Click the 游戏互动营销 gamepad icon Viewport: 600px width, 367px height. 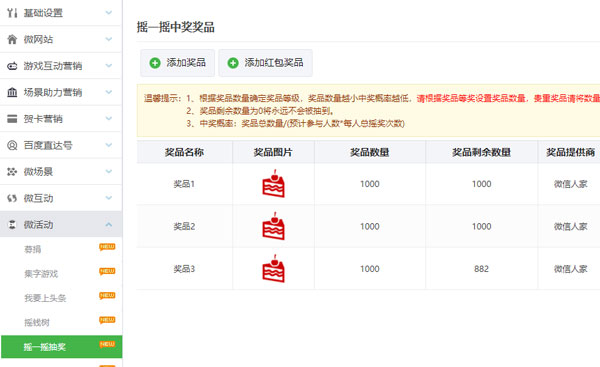(x=12, y=66)
